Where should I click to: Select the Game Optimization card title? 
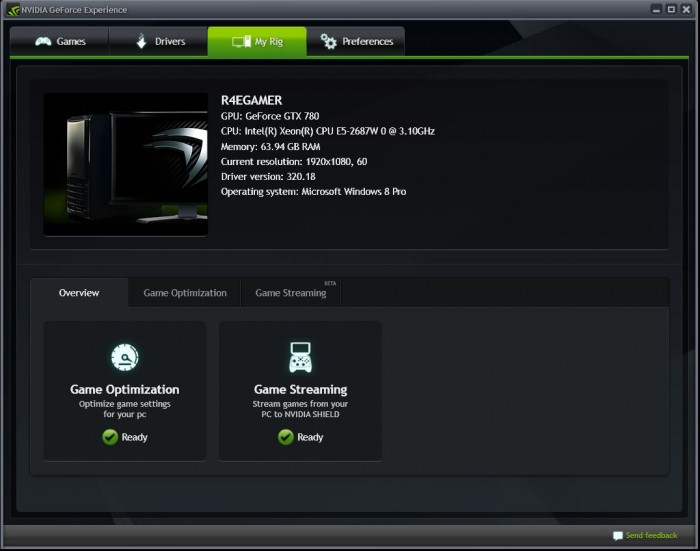tap(125, 390)
